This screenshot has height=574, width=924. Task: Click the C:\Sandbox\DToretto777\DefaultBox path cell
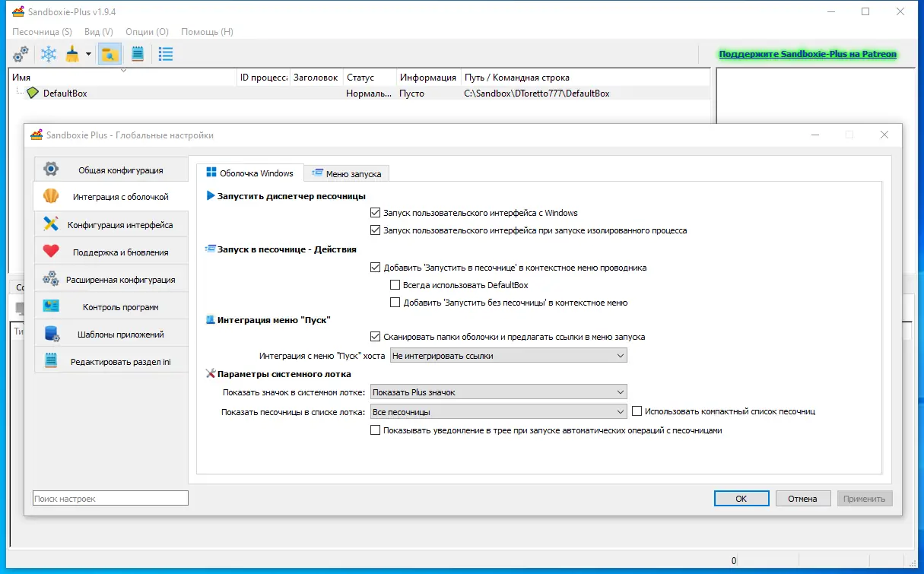coord(537,94)
